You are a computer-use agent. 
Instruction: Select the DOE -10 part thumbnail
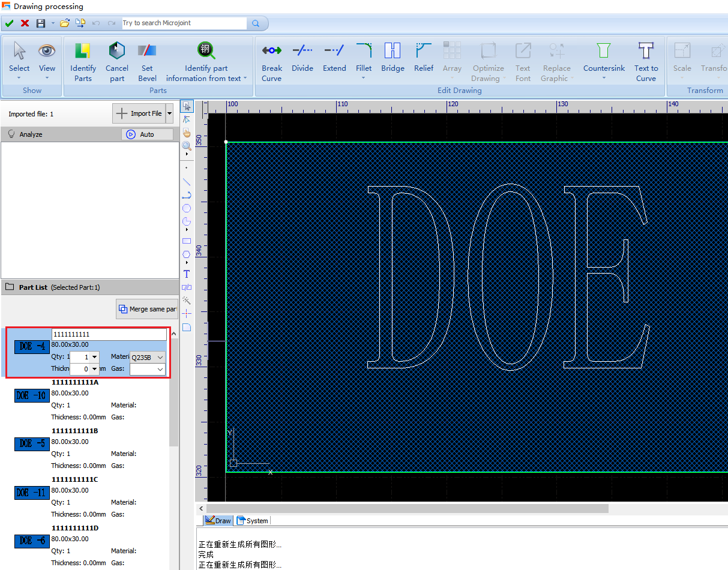(x=32, y=395)
